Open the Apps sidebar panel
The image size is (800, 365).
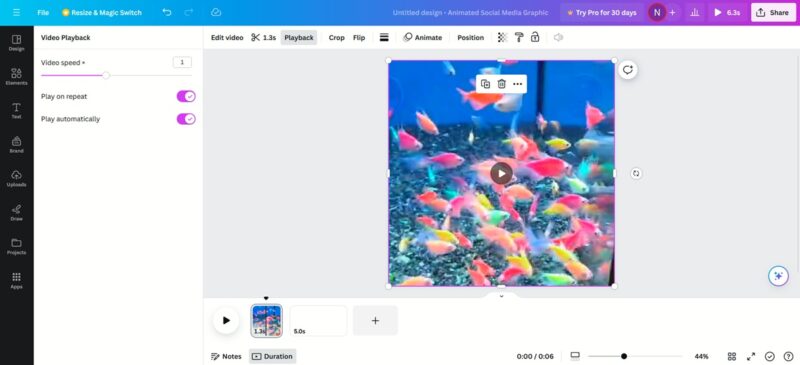(x=16, y=280)
